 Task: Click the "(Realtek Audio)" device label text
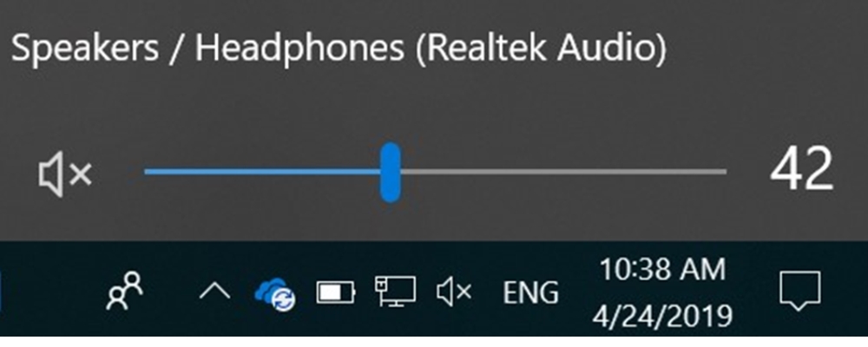point(541,49)
